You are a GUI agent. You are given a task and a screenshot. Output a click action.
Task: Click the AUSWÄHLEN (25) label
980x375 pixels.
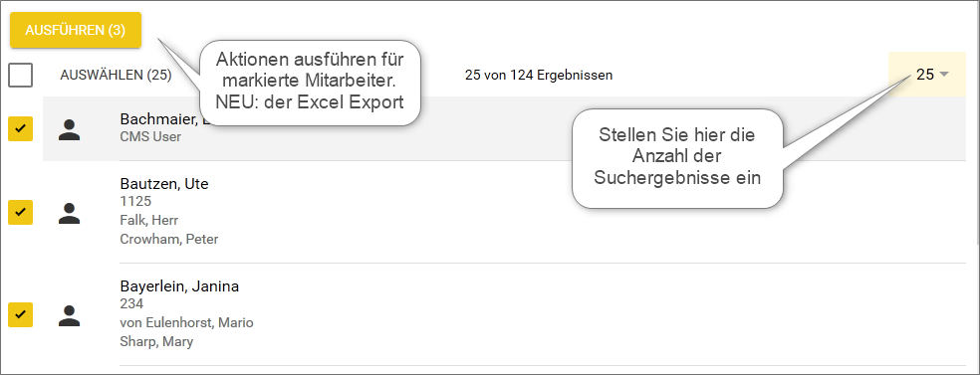point(116,76)
